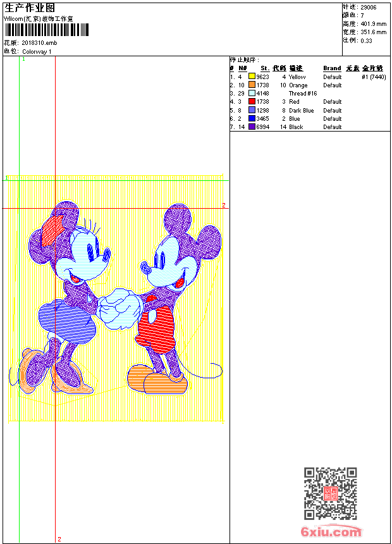Click the pure blue swatch beside 3465
The height and width of the screenshot is (544, 392).
252,118
